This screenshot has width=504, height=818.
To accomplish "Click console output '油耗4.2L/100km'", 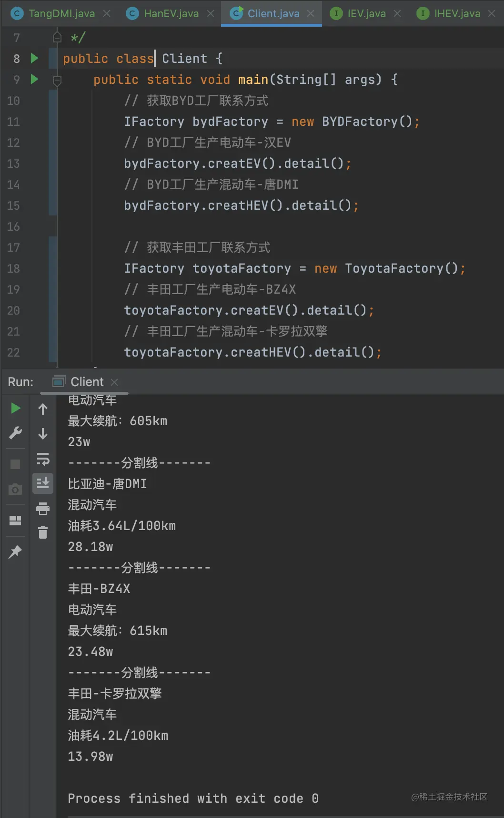I will pos(118,736).
